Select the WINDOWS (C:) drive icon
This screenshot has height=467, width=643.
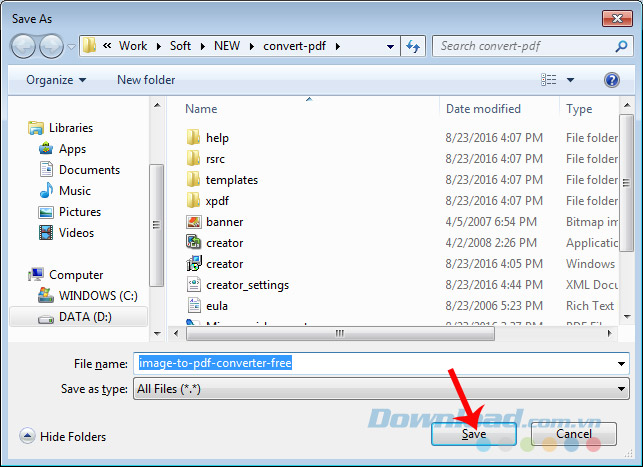point(45,296)
